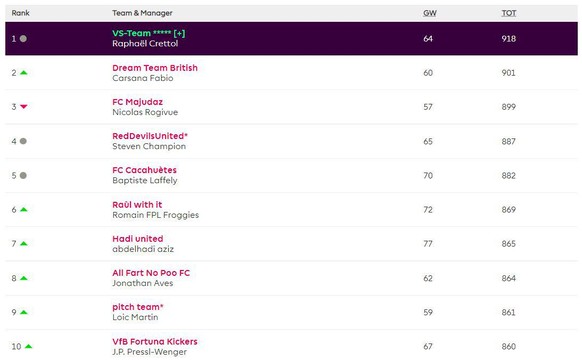Image resolution: width=582 pixels, height=360 pixels.
Task: Select the RedDevilsUnited* team link
Action: (150, 136)
